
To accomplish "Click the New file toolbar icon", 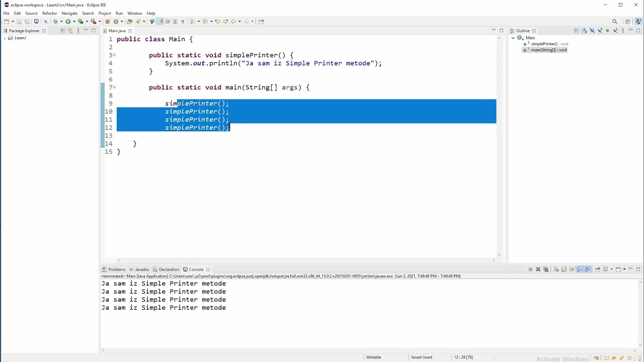I will pyautogui.click(x=7, y=22).
